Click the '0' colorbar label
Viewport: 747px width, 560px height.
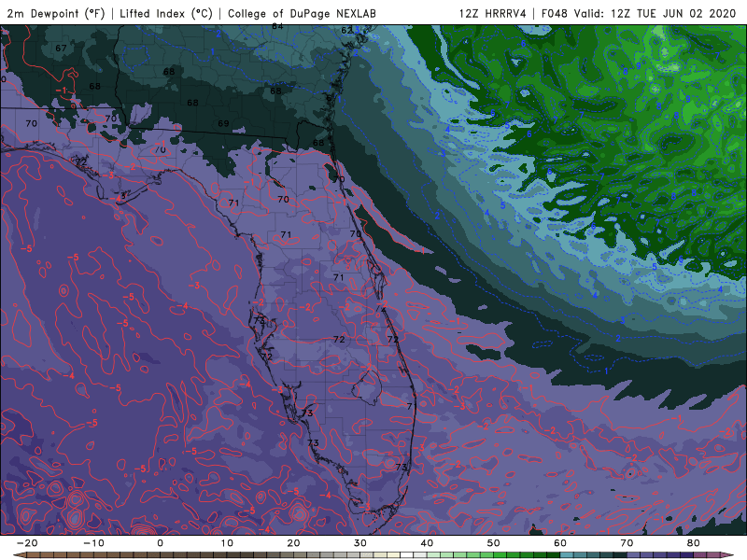(160, 543)
